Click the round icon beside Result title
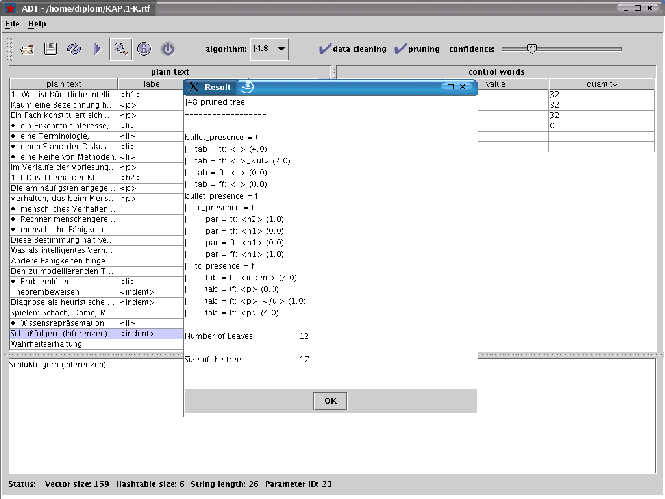The width and height of the screenshot is (665, 499). pos(247,87)
